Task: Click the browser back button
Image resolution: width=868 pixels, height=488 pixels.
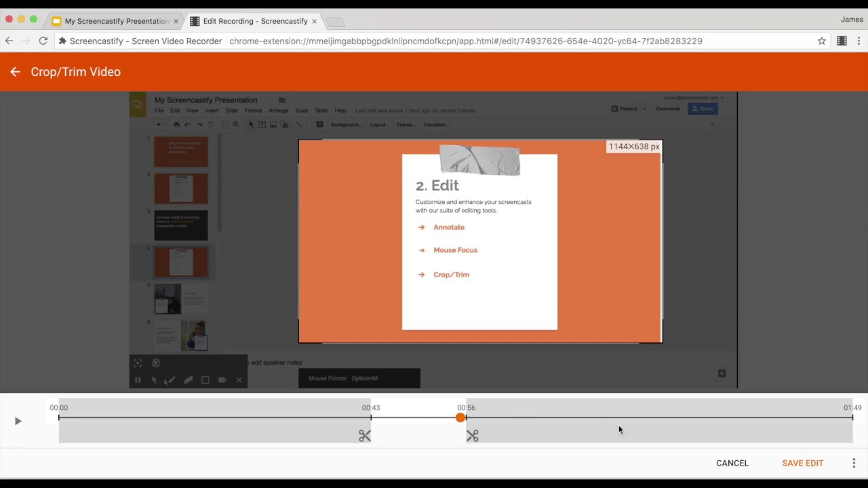Action: click(x=9, y=41)
